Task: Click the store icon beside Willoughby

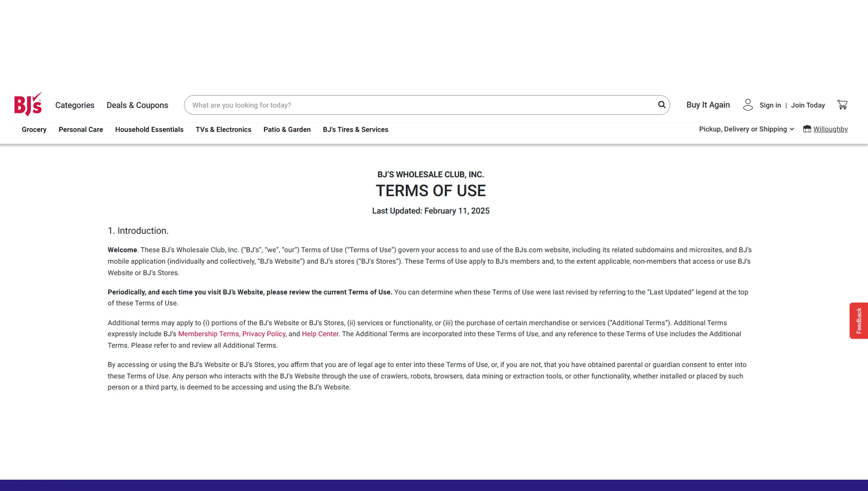Action: (x=807, y=129)
